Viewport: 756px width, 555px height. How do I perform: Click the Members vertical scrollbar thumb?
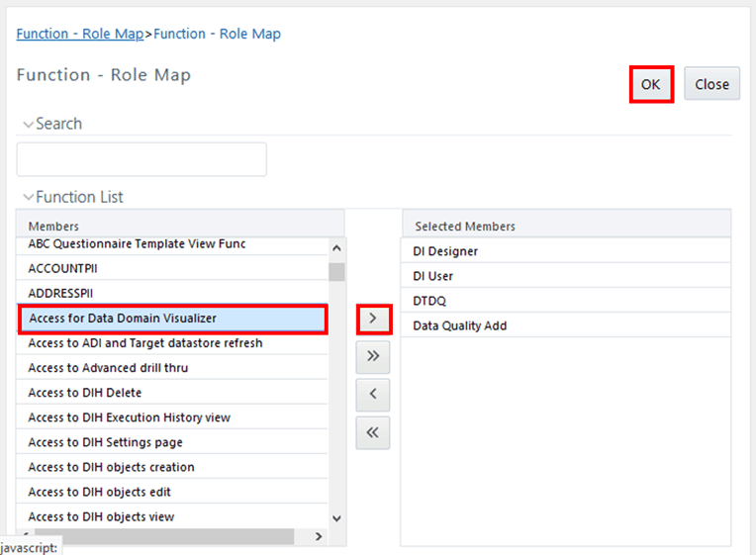pyautogui.click(x=337, y=272)
